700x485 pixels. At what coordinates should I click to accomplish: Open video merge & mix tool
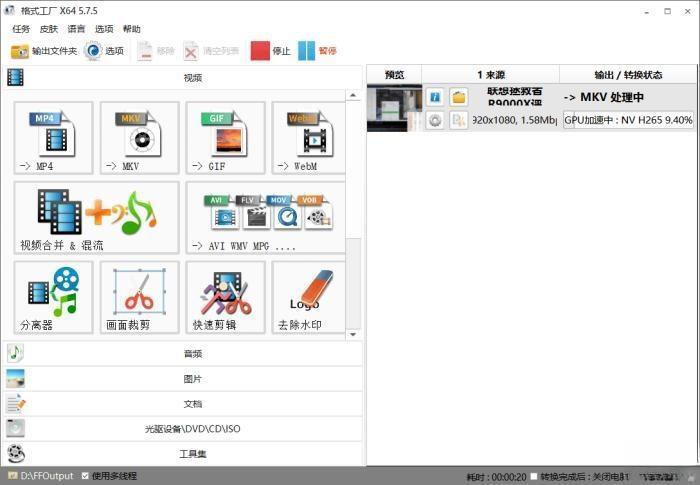coord(96,217)
